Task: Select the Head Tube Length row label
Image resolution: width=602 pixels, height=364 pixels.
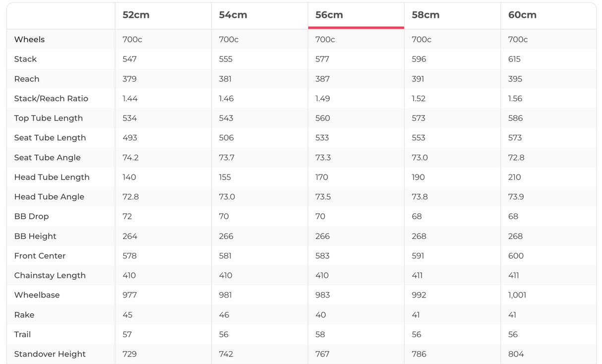Action: 52,177
